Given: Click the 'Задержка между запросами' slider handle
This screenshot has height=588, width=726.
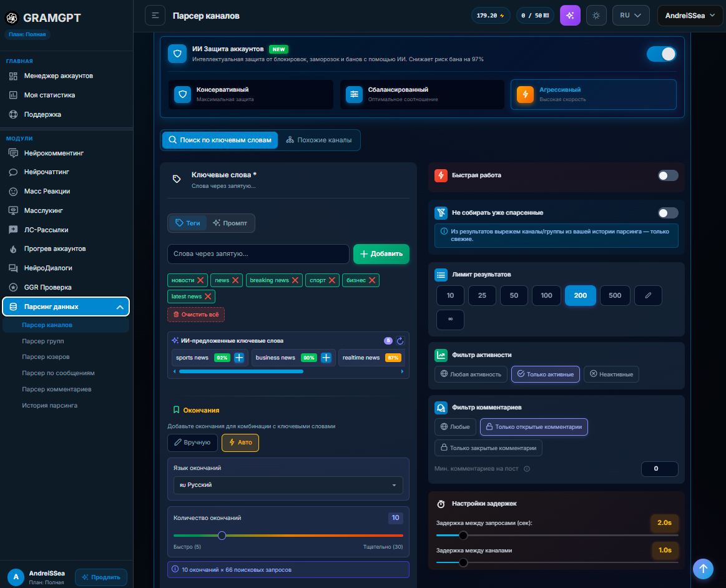Looking at the screenshot, I should [x=463, y=536].
